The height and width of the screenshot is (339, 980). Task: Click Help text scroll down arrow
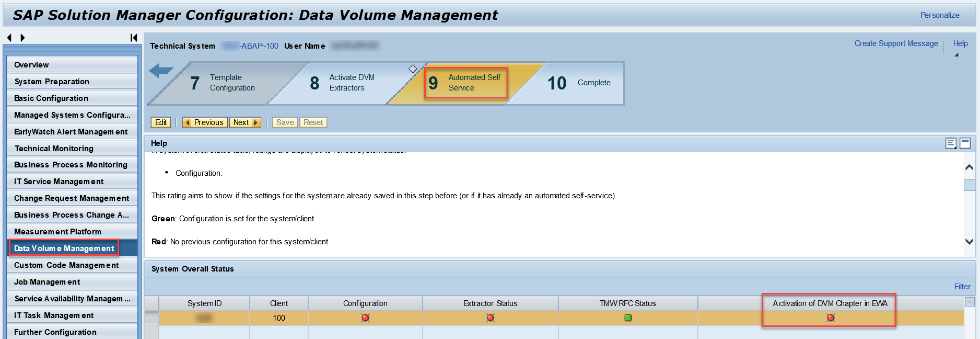(x=969, y=242)
